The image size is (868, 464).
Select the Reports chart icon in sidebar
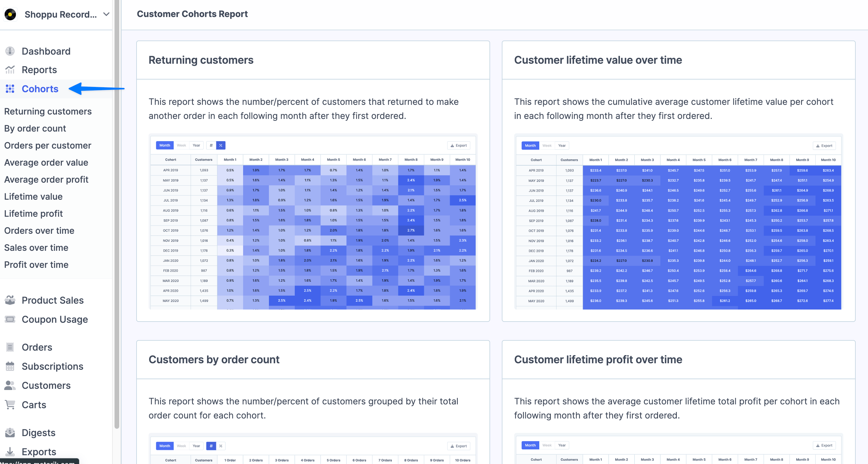[x=10, y=69]
